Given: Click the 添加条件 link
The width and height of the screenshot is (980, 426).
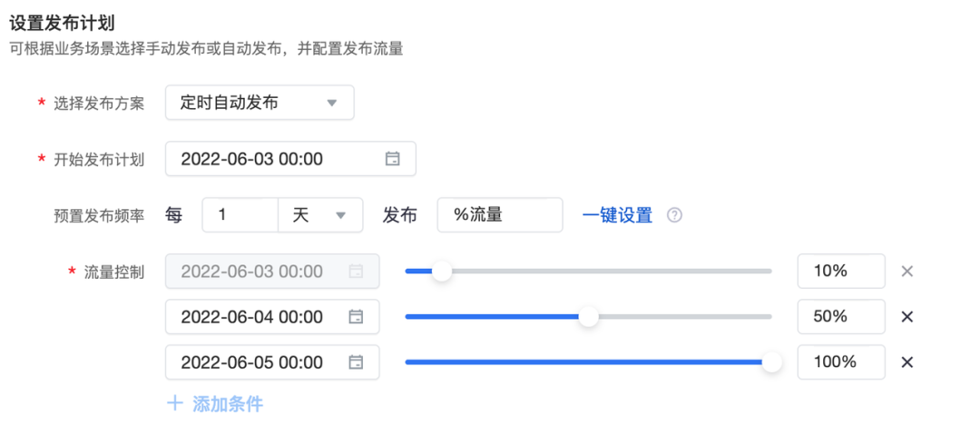Looking at the screenshot, I should [228, 403].
